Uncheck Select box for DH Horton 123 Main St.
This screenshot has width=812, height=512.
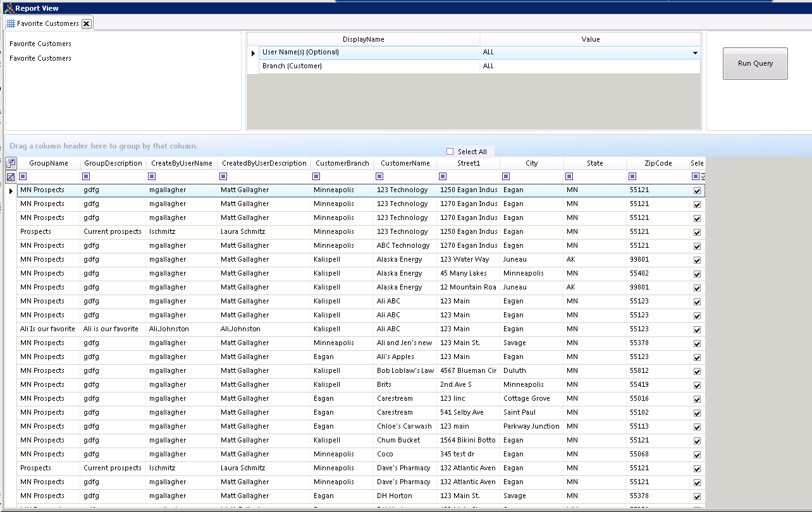coord(697,496)
